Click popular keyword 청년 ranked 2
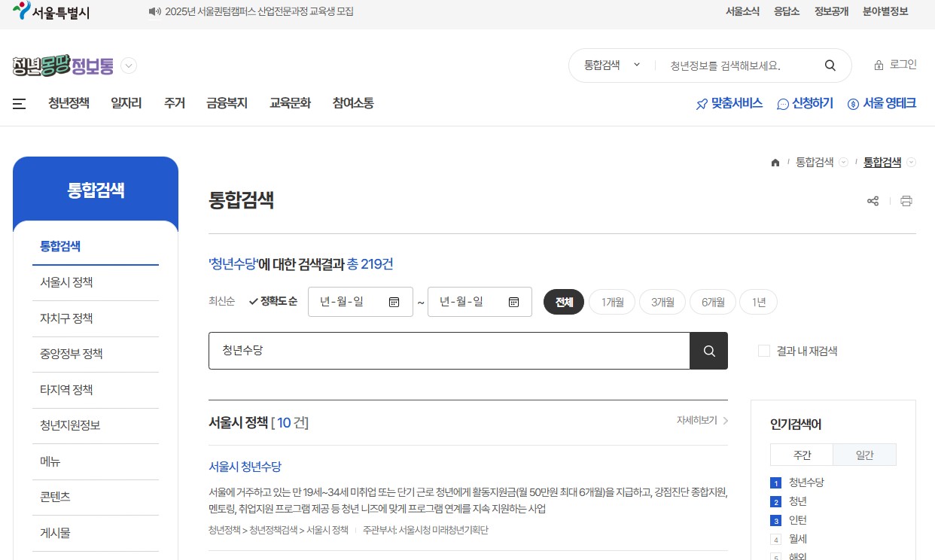Image resolution: width=935 pixels, height=560 pixels. pos(798,501)
